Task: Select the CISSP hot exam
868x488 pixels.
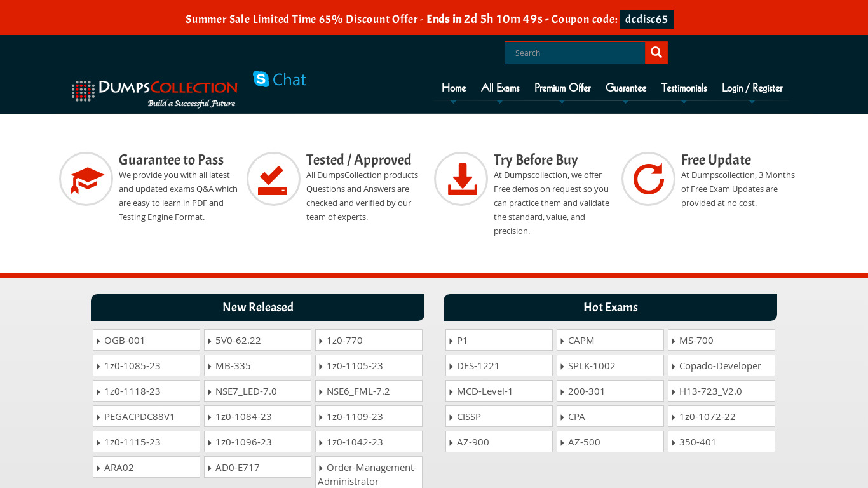Action: click(x=469, y=417)
